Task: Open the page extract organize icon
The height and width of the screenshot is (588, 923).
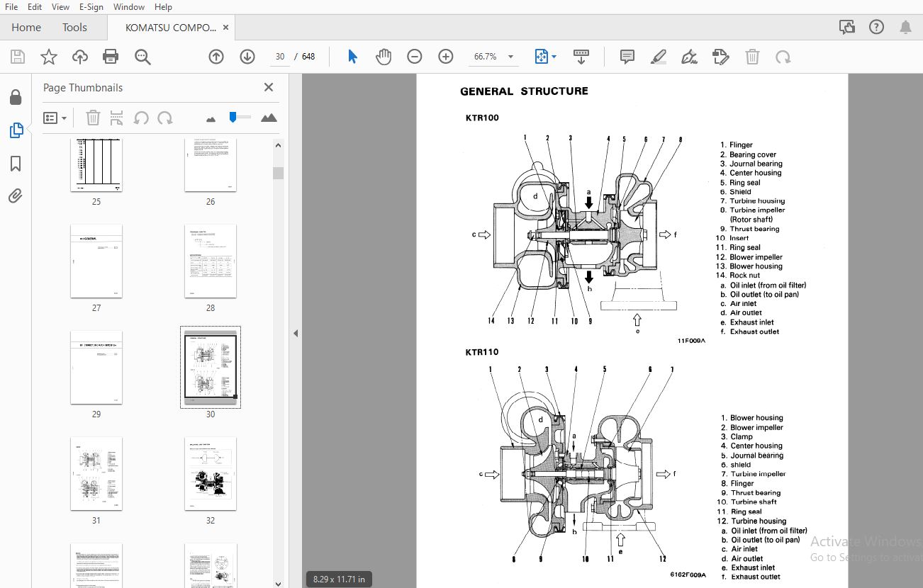Action: (x=117, y=118)
